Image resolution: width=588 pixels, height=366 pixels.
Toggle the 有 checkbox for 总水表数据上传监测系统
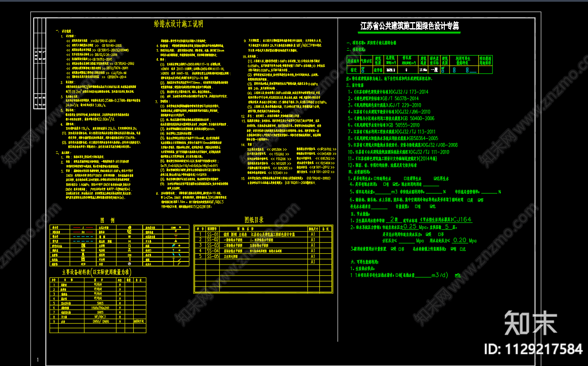coord(452,249)
